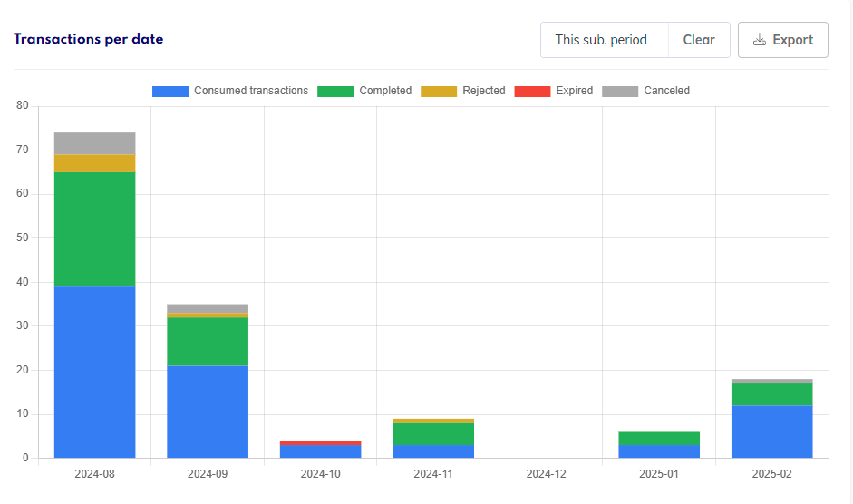
Task: Click the download icon in Export button
Action: click(x=760, y=40)
